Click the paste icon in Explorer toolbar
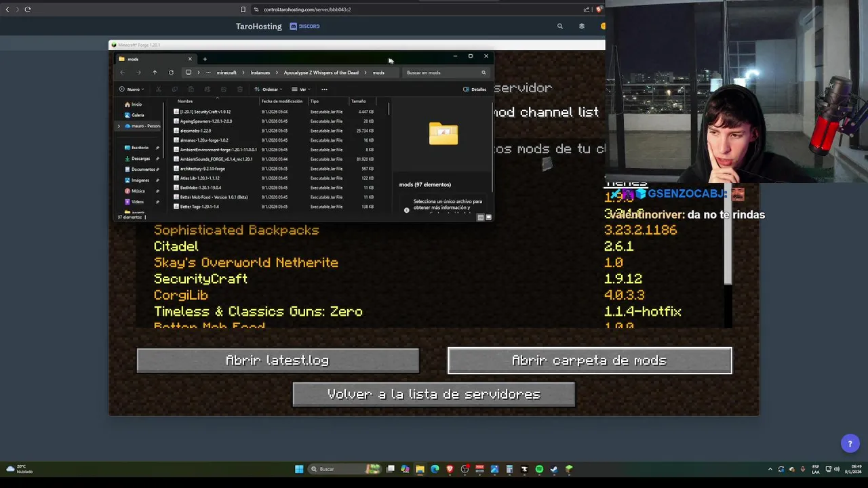Screen dimensions: 868x488 click(191, 89)
